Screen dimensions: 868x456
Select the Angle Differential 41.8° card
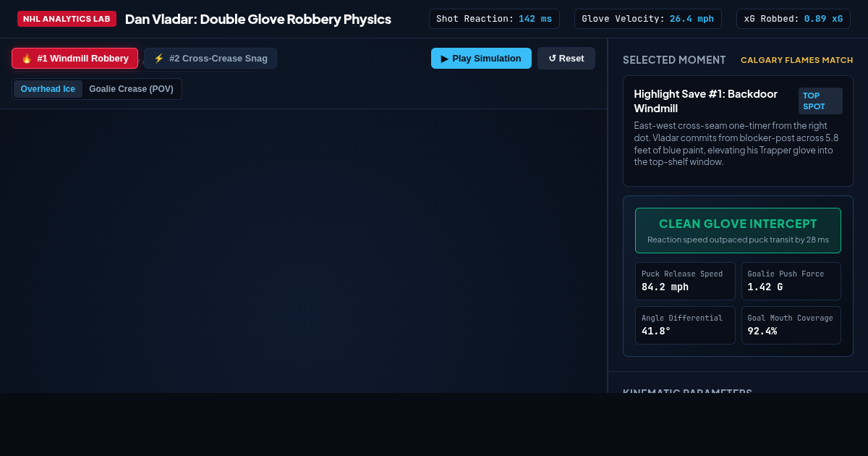[x=685, y=325]
